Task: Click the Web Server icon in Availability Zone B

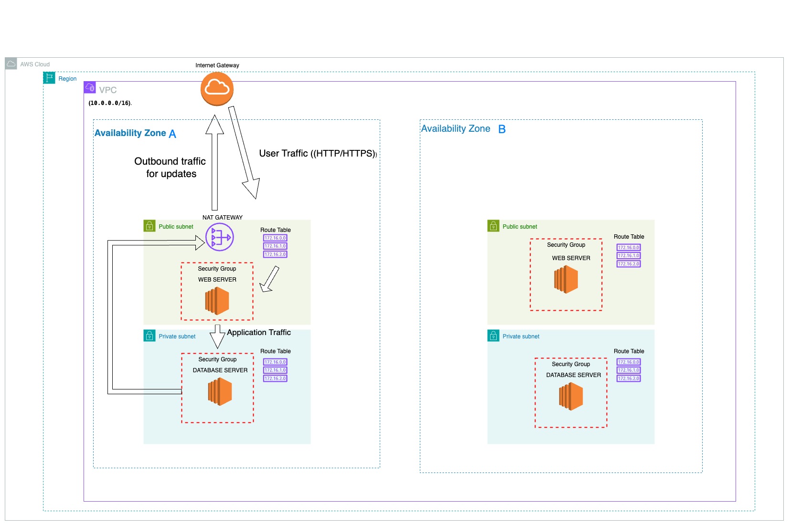Action: (566, 279)
